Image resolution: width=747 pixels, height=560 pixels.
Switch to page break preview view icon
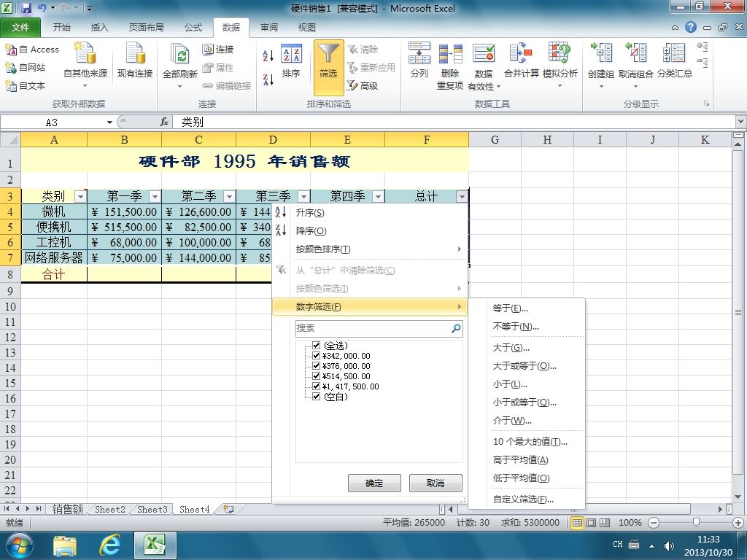(605, 523)
